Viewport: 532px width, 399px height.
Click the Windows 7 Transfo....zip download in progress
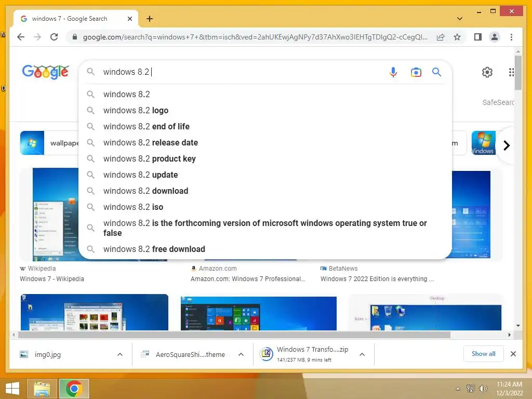pyautogui.click(x=304, y=354)
